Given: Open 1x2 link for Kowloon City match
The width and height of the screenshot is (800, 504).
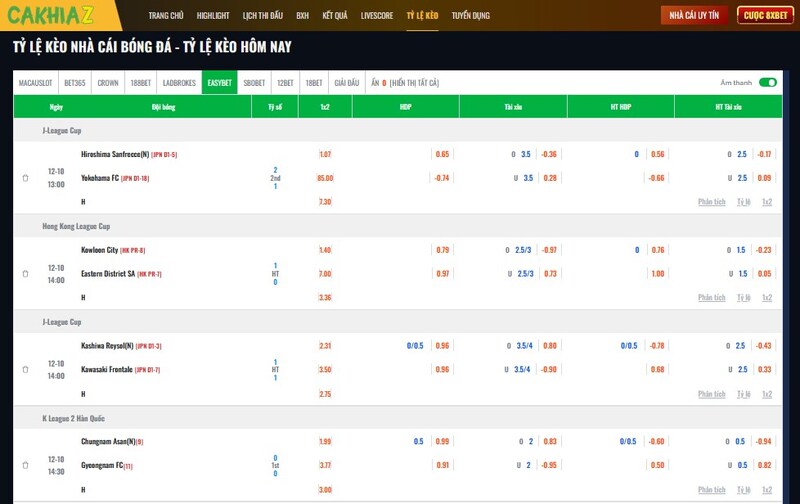Looking at the screenshot, I should coord(767,298).
